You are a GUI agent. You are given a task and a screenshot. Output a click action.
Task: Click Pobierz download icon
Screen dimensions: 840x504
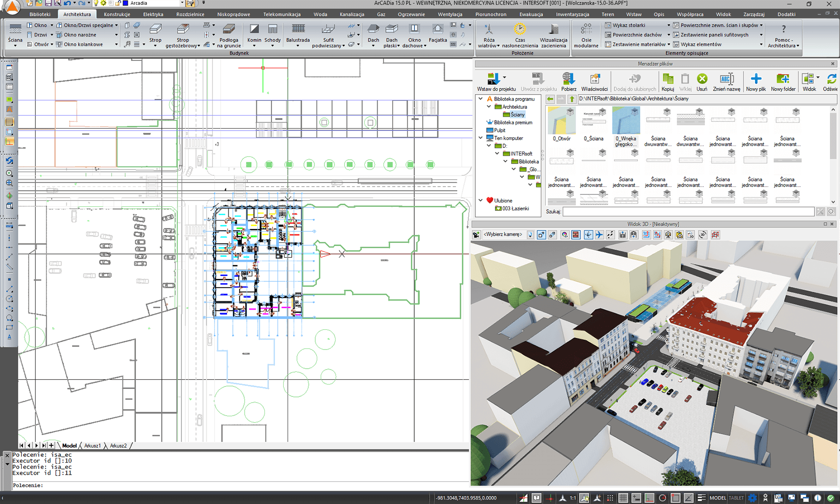click(568, 82)
